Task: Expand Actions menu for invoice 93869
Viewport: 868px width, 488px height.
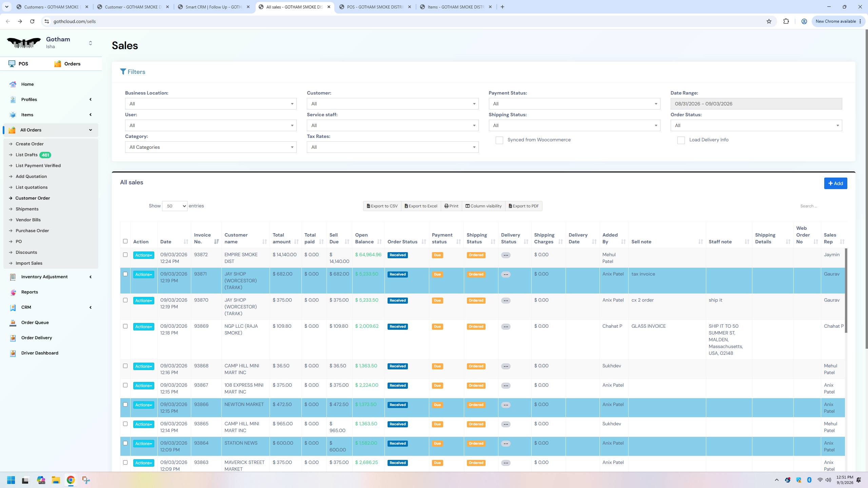Action: tap(144, 327)
